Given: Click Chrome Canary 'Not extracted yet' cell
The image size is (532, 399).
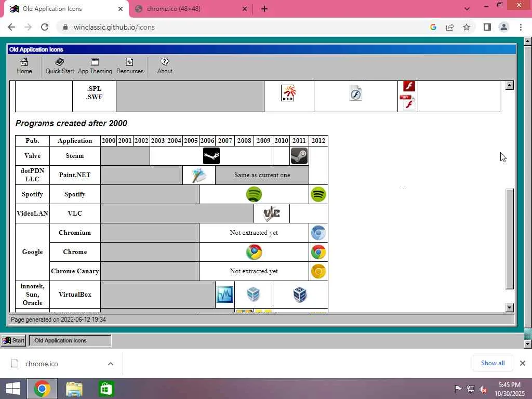Looking at the screenshot, I should 254,271.
